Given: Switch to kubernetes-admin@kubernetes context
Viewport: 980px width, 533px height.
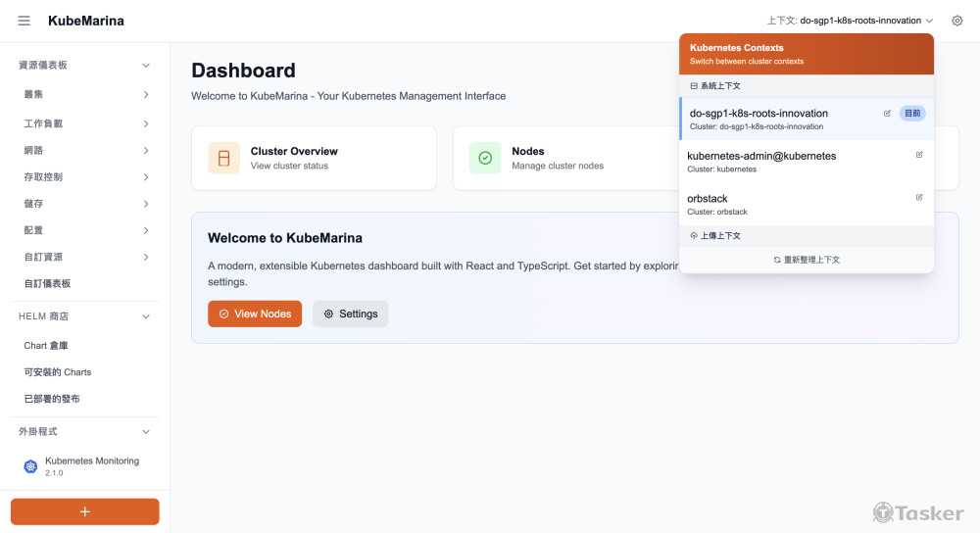Looking at the screenshot, I should click(x=807, y=162).
